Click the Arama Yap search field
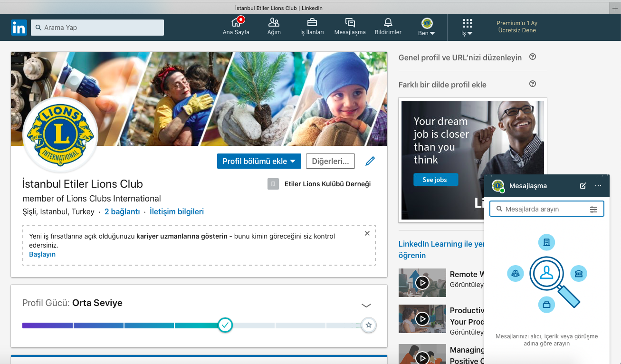 click(97, 27)
